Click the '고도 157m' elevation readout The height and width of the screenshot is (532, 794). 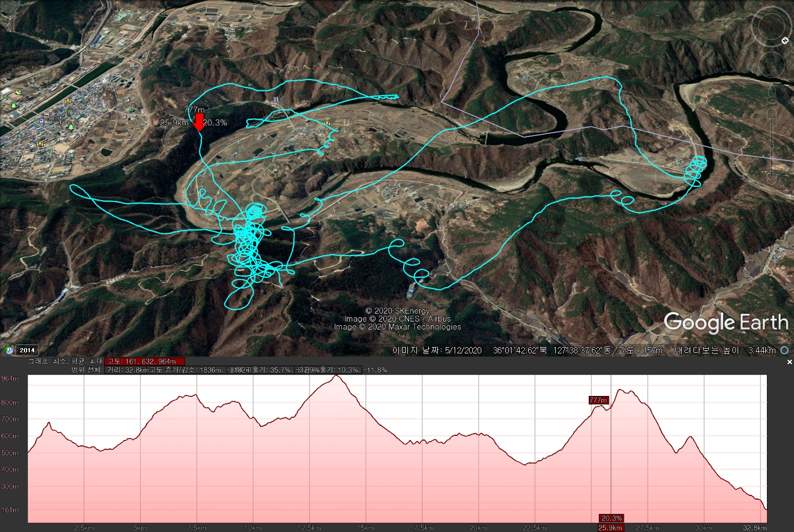tap(640, 350)
